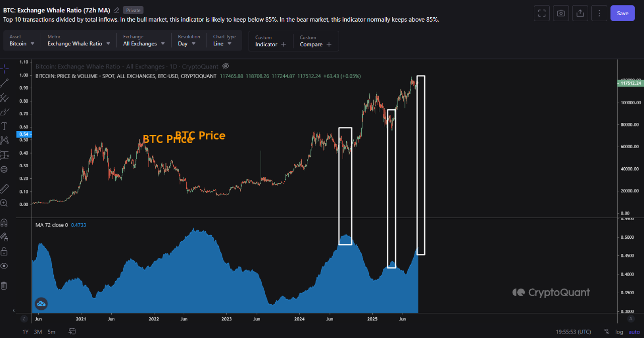Open the Chart Type dropdown showing Line
Image resolution: width=644 pixels, height=338 pixels.
point(223,43)
